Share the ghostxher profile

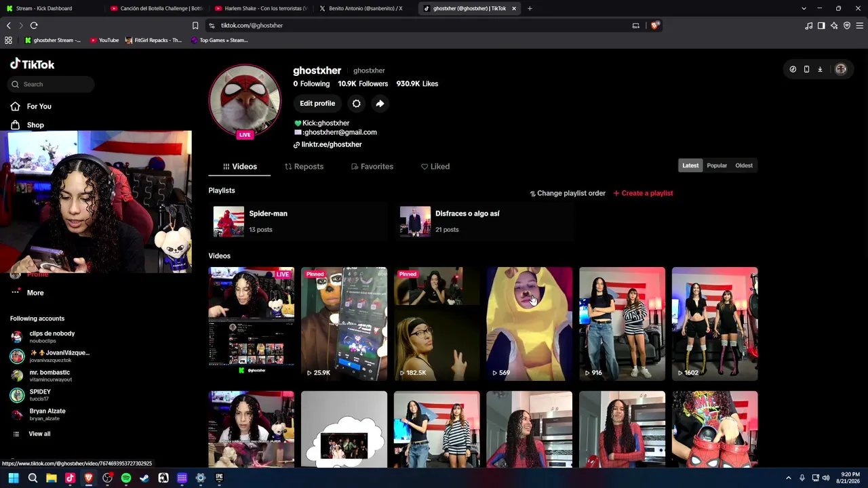point(380,104)
